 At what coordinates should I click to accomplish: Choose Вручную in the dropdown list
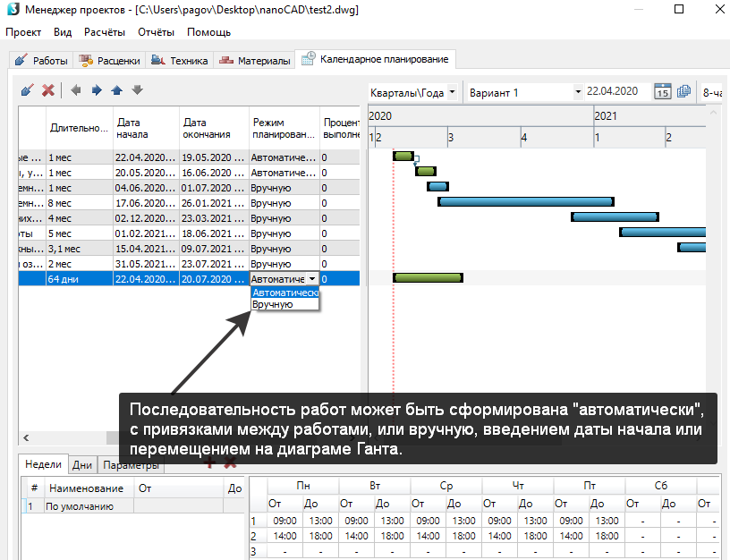(x=284, y=304)
